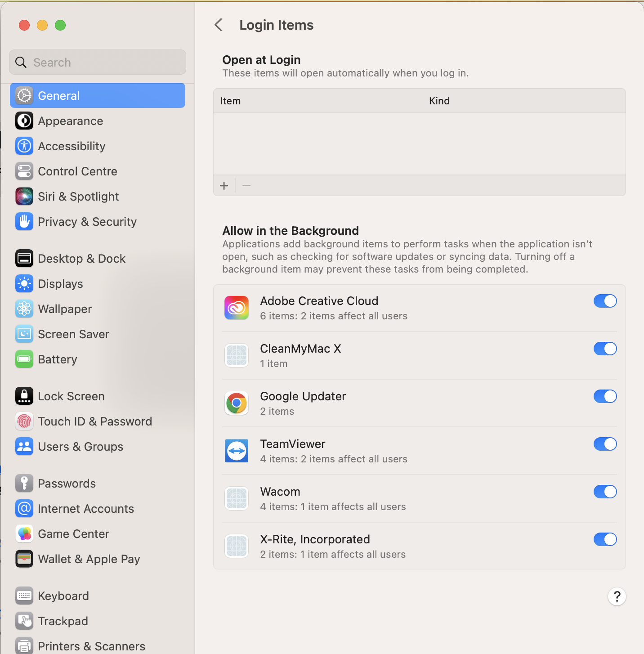Select the General section in sidebar
Viewport: 644px width, 654px height.
point(58,95)
